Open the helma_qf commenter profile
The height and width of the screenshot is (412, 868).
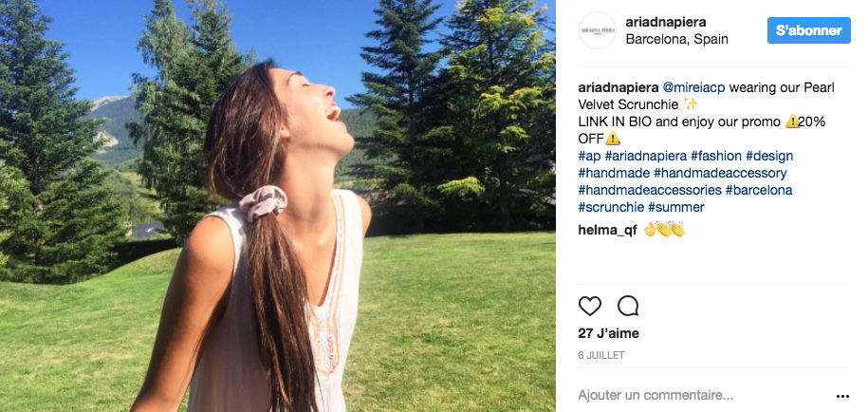click(x=607, y=231)
